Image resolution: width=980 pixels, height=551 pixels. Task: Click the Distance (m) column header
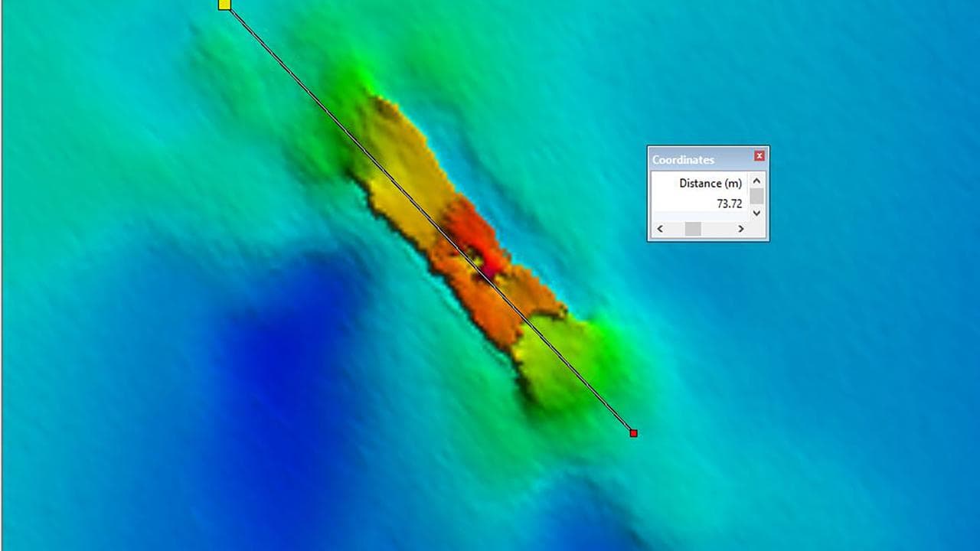710,184
